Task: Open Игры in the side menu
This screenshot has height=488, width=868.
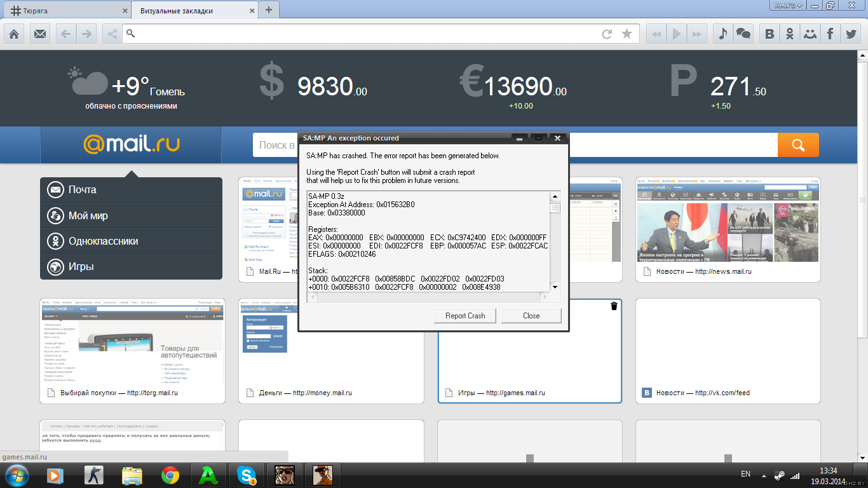Action: [x=131, y=267]
